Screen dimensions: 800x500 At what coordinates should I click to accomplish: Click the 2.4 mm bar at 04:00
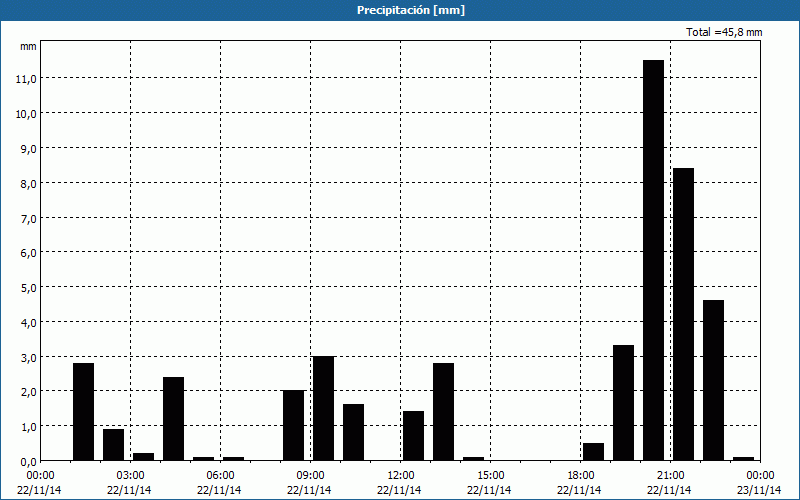(173, 419)
